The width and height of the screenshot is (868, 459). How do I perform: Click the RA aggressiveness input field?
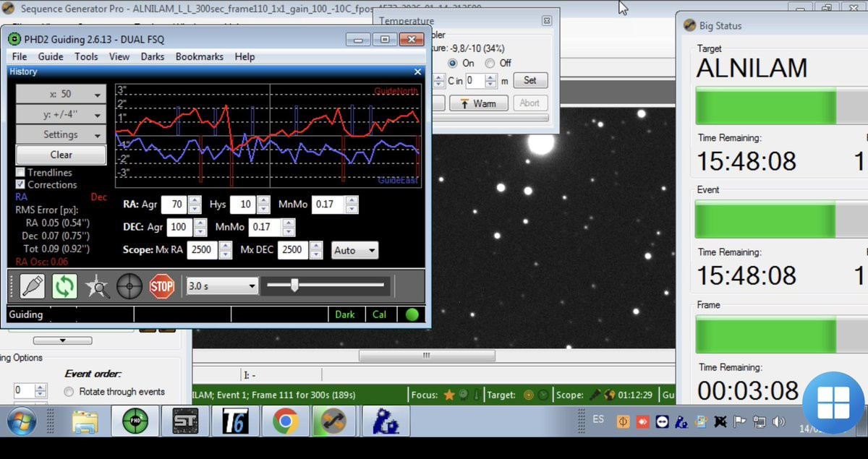click(174, 205)
